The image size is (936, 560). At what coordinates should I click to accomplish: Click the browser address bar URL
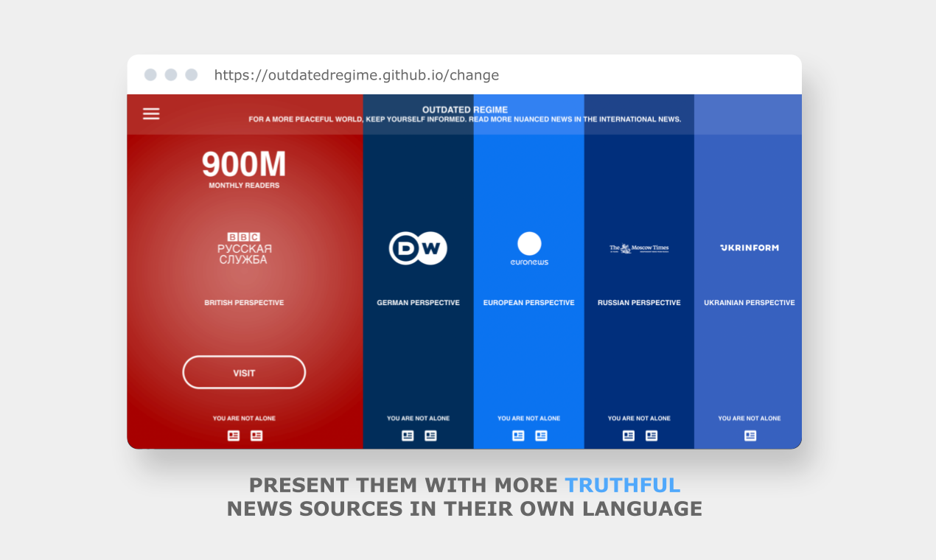tap(356, 74)
